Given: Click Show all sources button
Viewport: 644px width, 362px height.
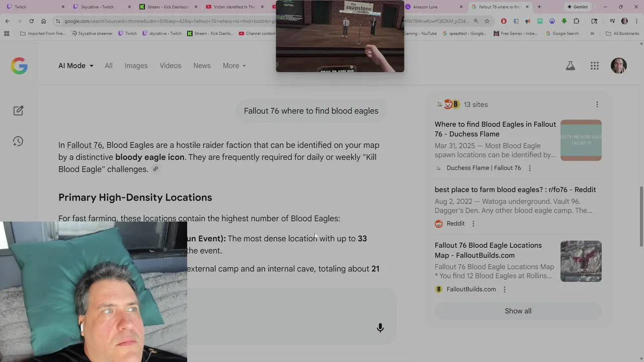Looking at the screenshot, I should (518, 311).
